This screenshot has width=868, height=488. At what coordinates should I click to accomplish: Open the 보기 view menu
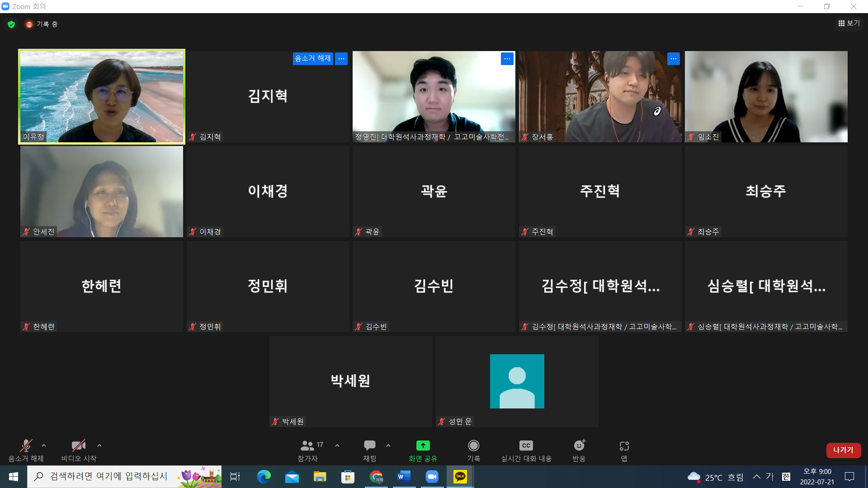click(849, 23)
